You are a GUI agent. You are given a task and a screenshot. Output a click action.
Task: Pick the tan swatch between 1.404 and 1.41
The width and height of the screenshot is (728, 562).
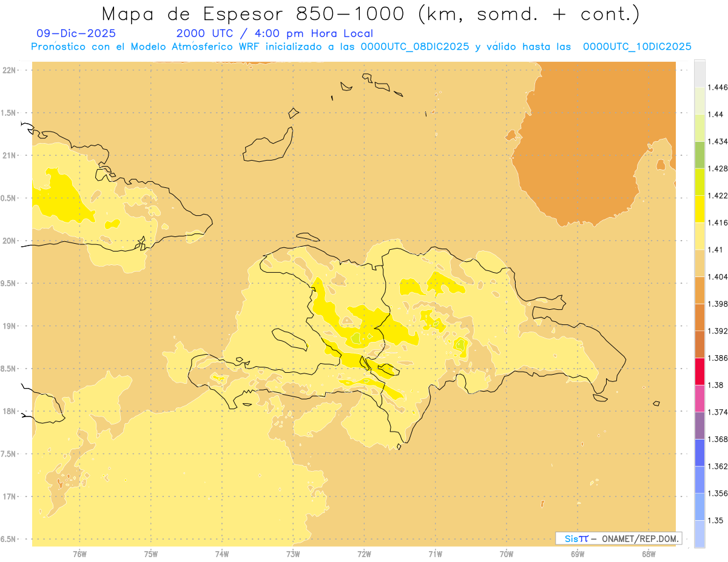coord(699,263)
